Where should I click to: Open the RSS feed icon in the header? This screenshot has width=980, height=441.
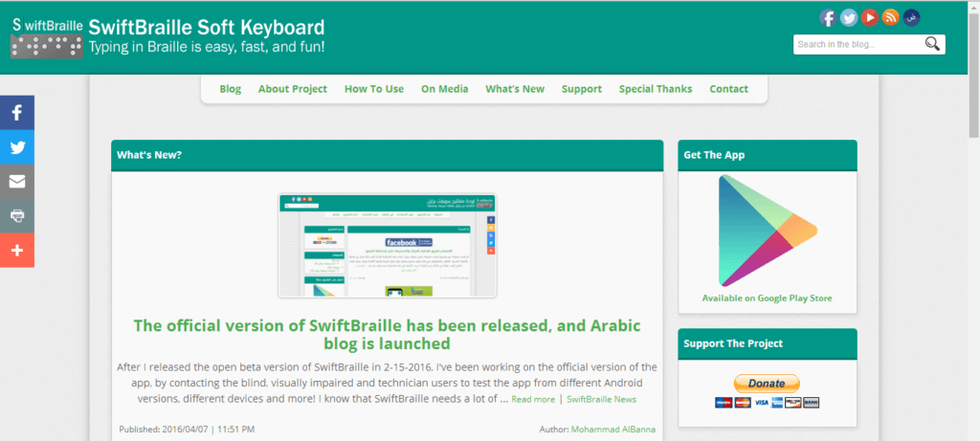click(x=890, y=17)
